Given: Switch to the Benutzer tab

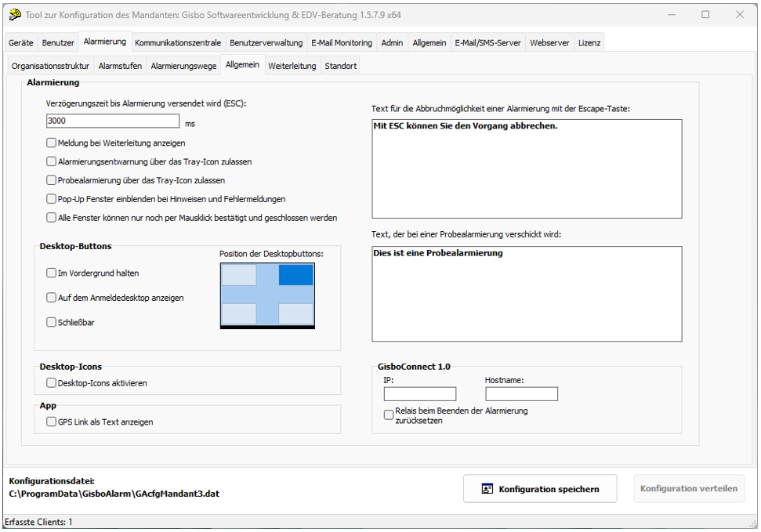Looking at the screenshot, I should (58, 43).
